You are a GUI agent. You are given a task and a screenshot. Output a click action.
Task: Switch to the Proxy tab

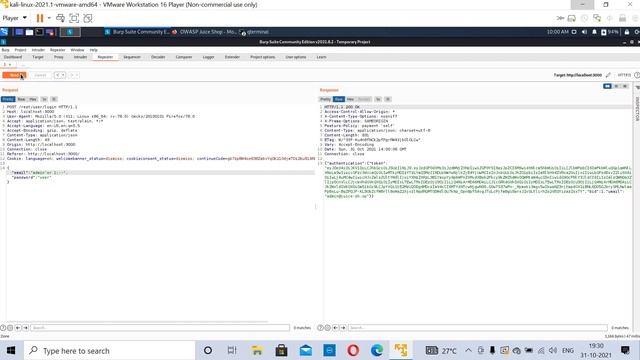pos(59,57)
